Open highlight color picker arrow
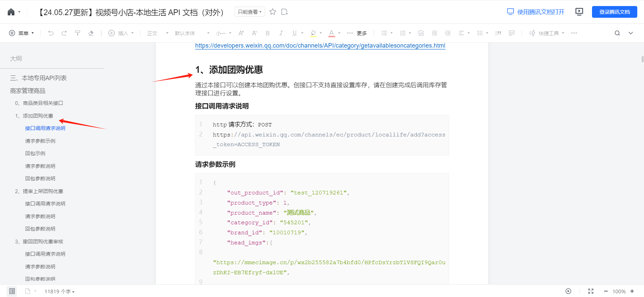This screenshot has width=644, height=297. pyautogui.click(x=321, y=33)
